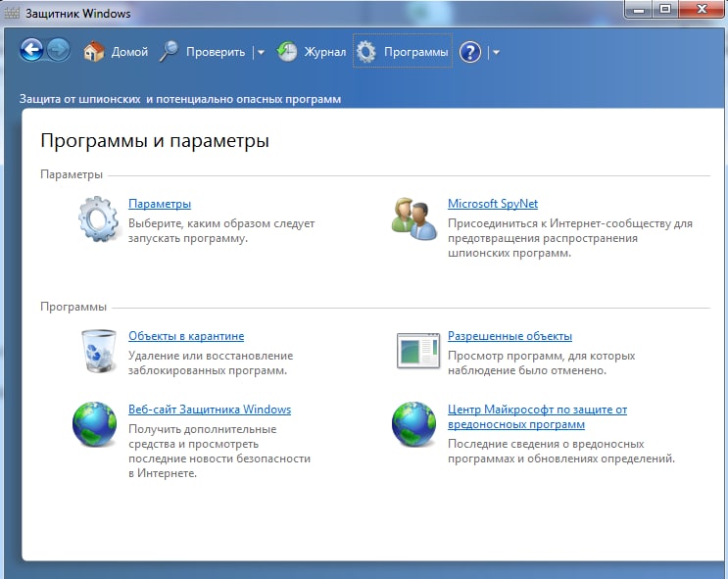Click the Back arrow navigation button
Image resolution: width=728 pixels, height=579 pixels.
pos(31,51)
